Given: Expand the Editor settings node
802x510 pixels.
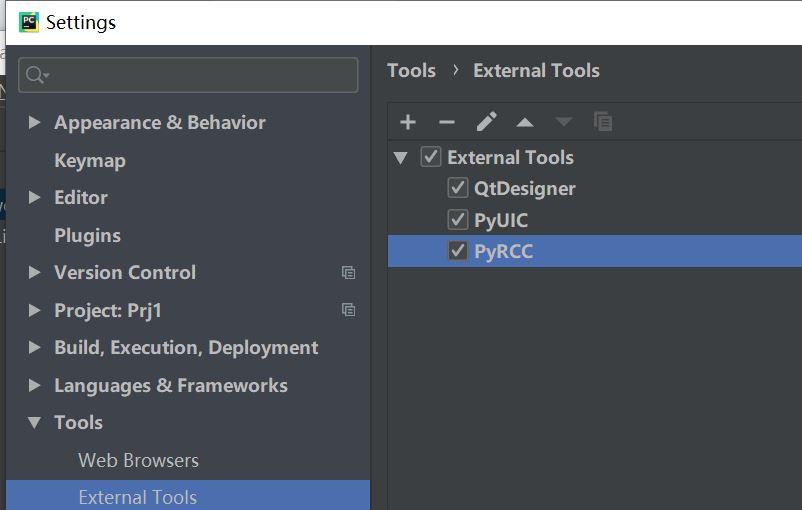Looking at the screenshot, I should 34,197.
